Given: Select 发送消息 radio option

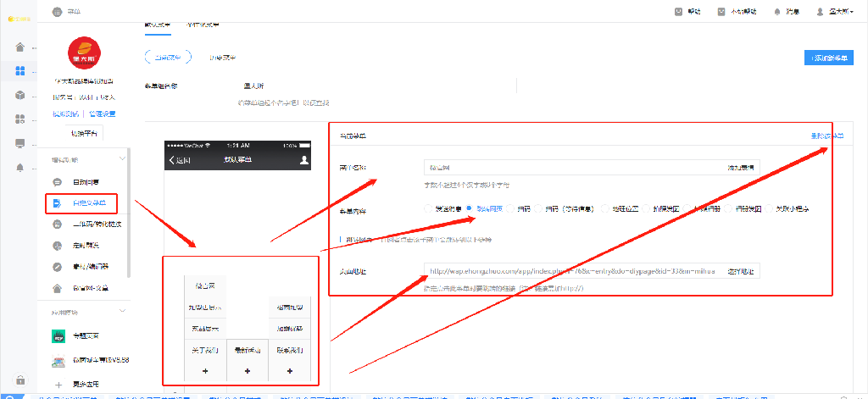Looking at the screenshot, I should point(427,208).
